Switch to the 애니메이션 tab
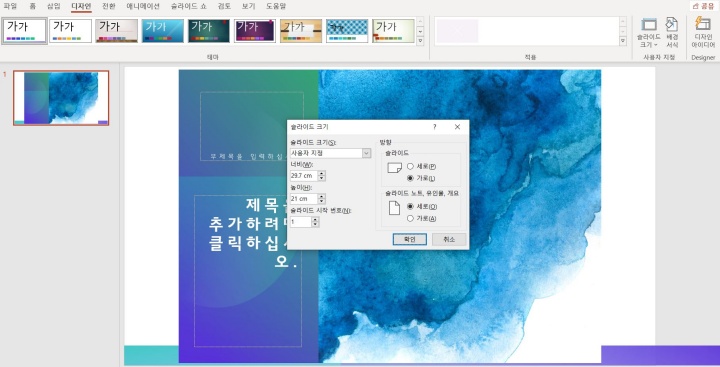Screen dimensions: 720x367 [143, 6]
